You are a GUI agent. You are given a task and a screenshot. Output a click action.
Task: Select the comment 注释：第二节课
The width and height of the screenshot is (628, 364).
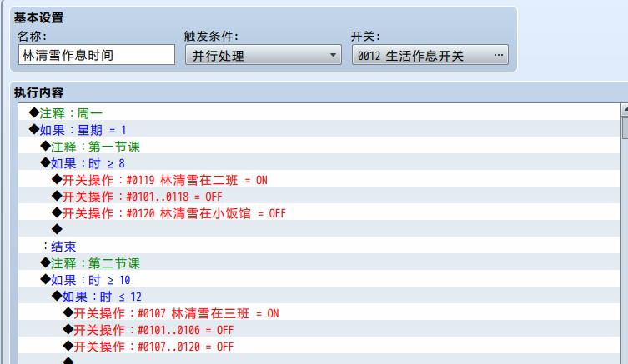click(x=319, y=263)
